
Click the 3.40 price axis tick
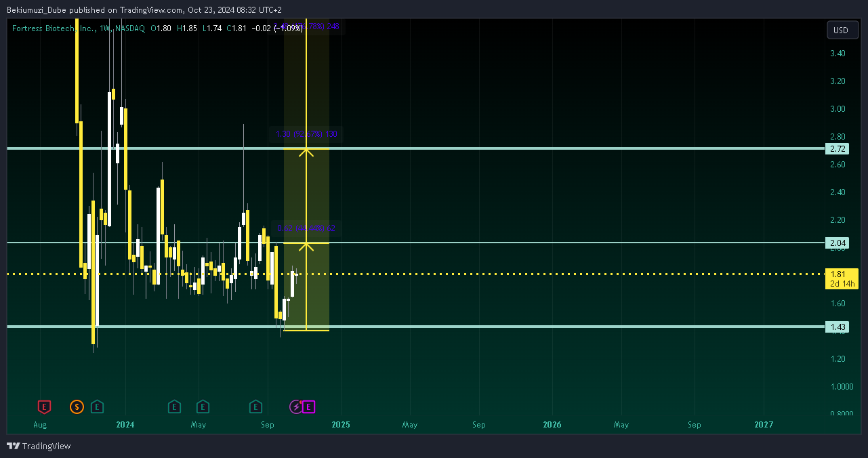(837, 54)
